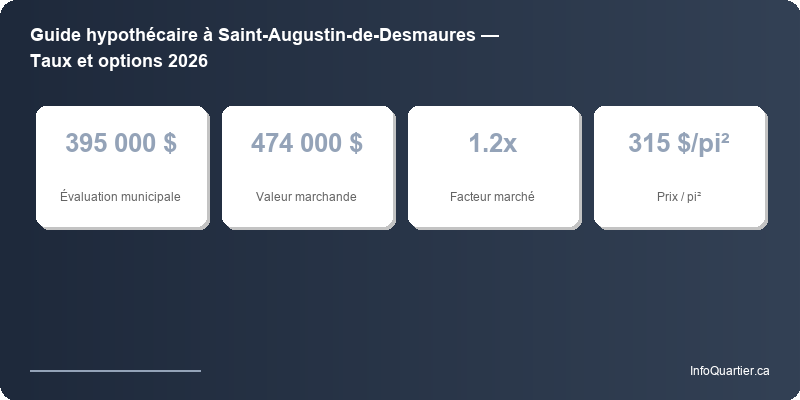The height and width of the screenshot is (400, 800).
Task: Click the "Prix / pi²" label
Action: coord(679,197)
